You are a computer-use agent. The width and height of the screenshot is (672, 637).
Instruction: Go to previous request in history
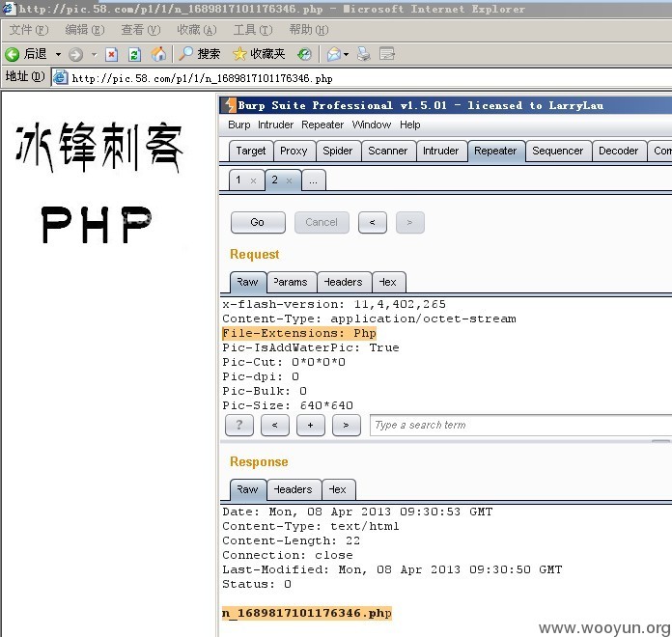coord(373,222)
